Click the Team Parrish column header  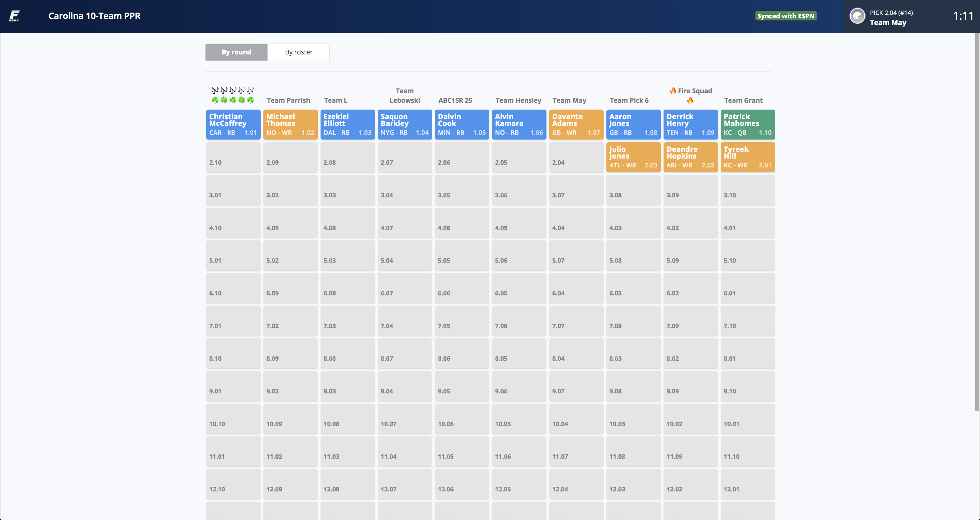(288, 100)
